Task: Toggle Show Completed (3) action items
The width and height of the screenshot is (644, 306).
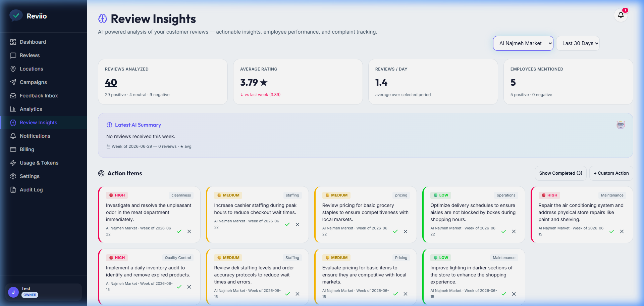Action: [561, 173]
